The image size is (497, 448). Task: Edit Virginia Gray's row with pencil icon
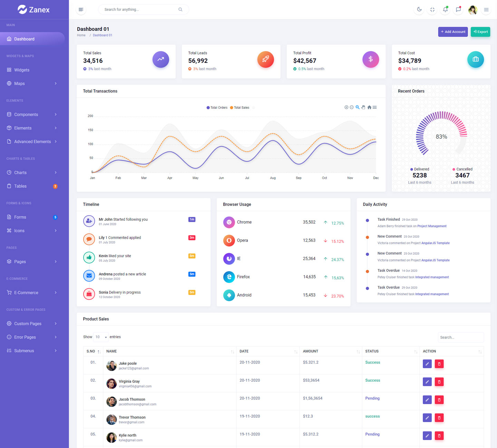(427, 382)
